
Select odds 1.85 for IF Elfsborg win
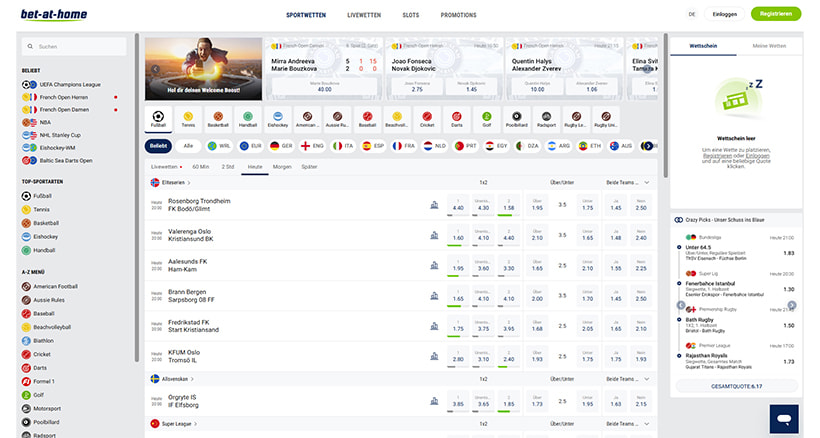[x=508, y=401]
